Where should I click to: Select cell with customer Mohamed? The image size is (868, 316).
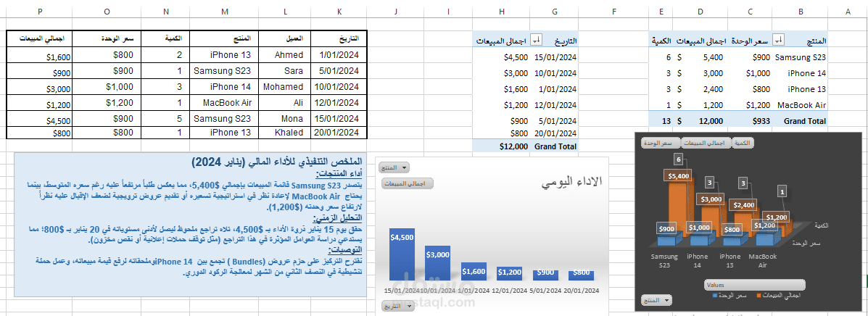pyautogui.click(x=284, y=87)
